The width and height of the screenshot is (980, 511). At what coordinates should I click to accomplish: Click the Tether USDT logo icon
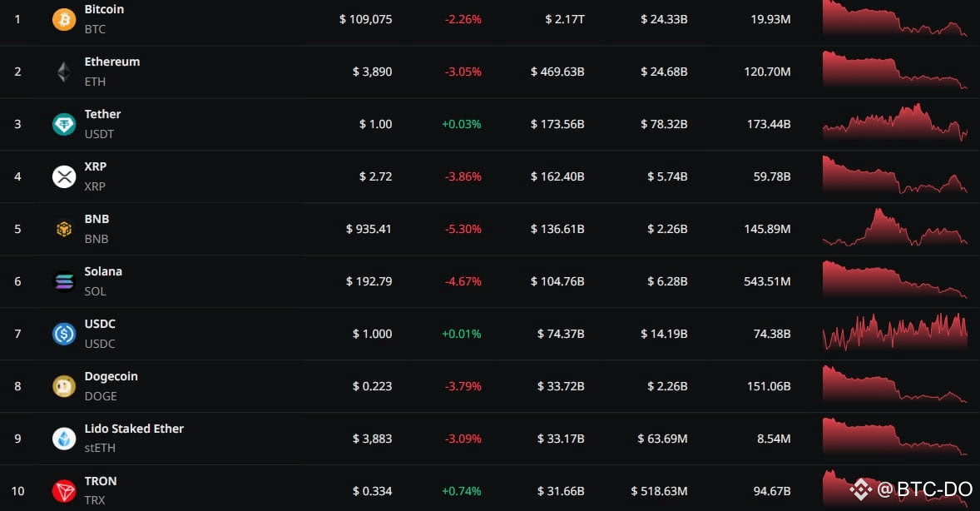64,124
